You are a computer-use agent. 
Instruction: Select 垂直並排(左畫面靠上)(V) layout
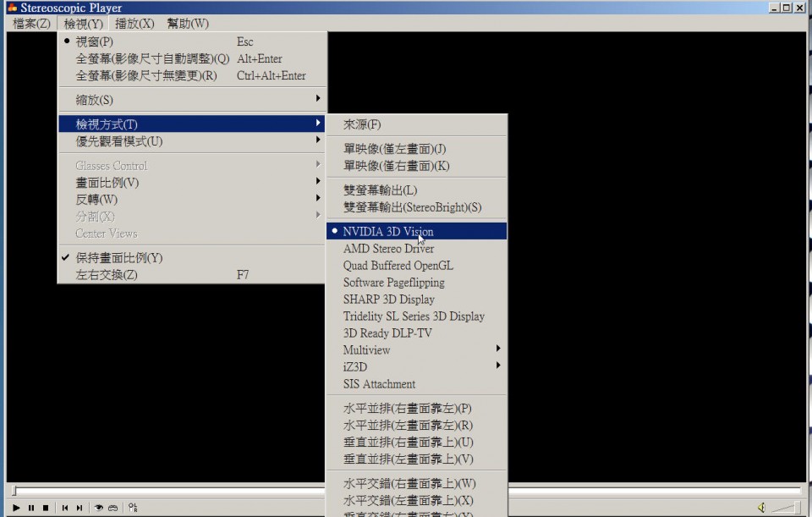(416, 459)
